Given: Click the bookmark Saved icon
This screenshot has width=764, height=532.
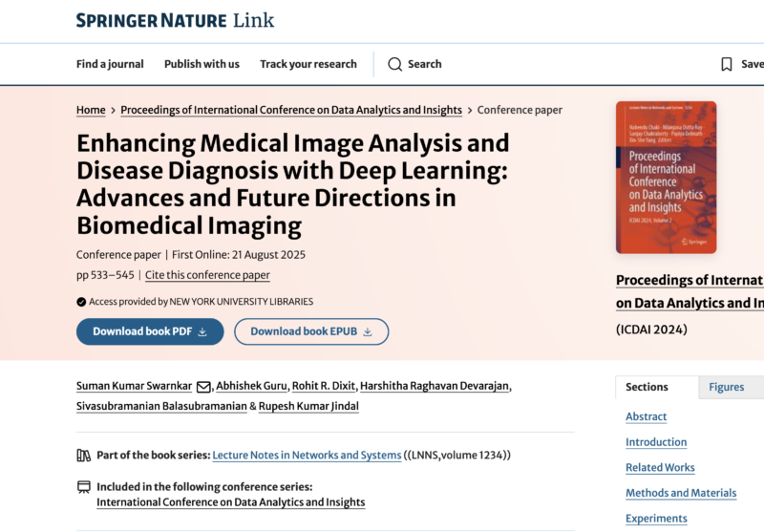Looking at the screenshot, I should coord(727,64).
